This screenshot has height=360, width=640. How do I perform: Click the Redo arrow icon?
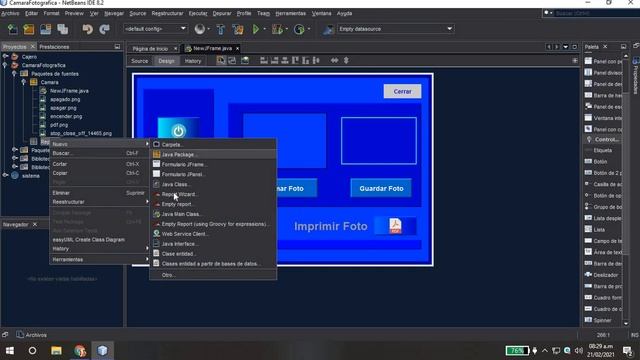tap(104, 29)
